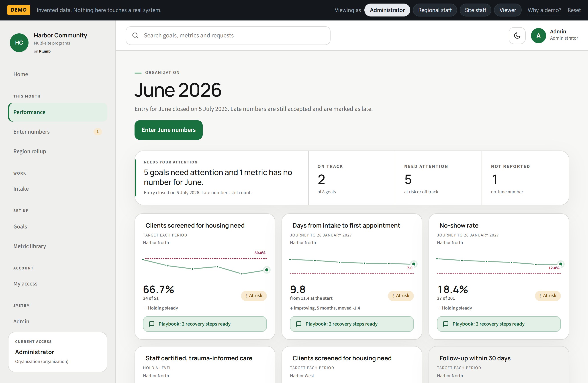Image resolution: width=588 pixels, height=383 pixels.
Task: Open the Metric library
Action: 57,246
